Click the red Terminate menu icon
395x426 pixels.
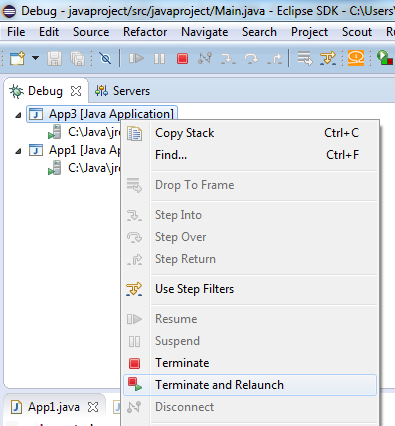(135, 363)
